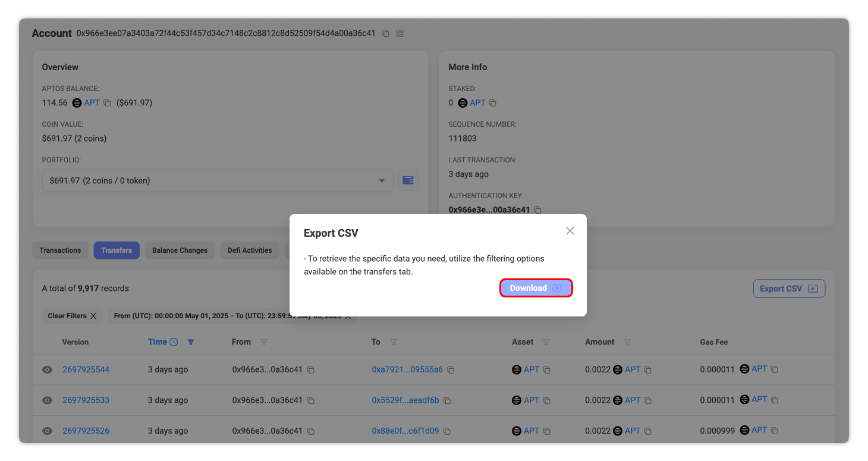The width and height of the screenshot is (868, 461).
Task: Open the Asset column filter
Action: (x=546, y=342)
